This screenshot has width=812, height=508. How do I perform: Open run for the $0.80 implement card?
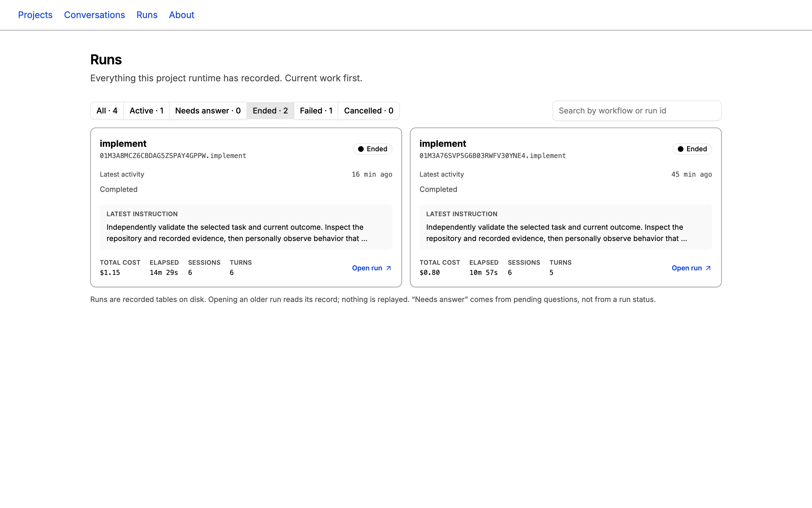point(691,268)
